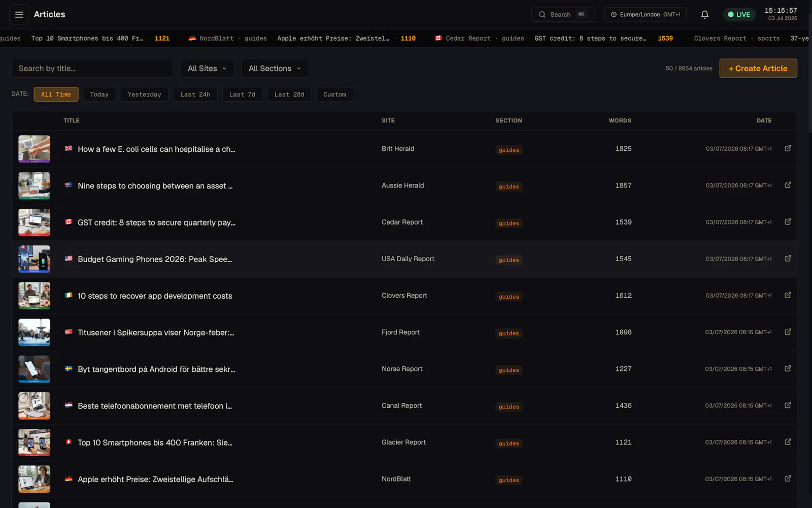Sort by the TITLE column header
The width and height of the screenshot is (812, 508).
[72, 121]
